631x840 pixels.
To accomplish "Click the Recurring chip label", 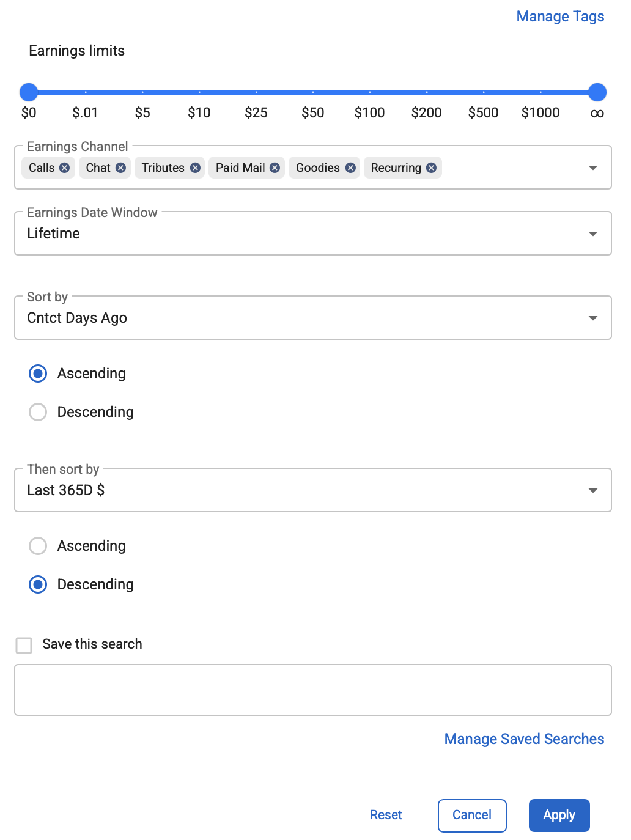I will pos(396,168).
